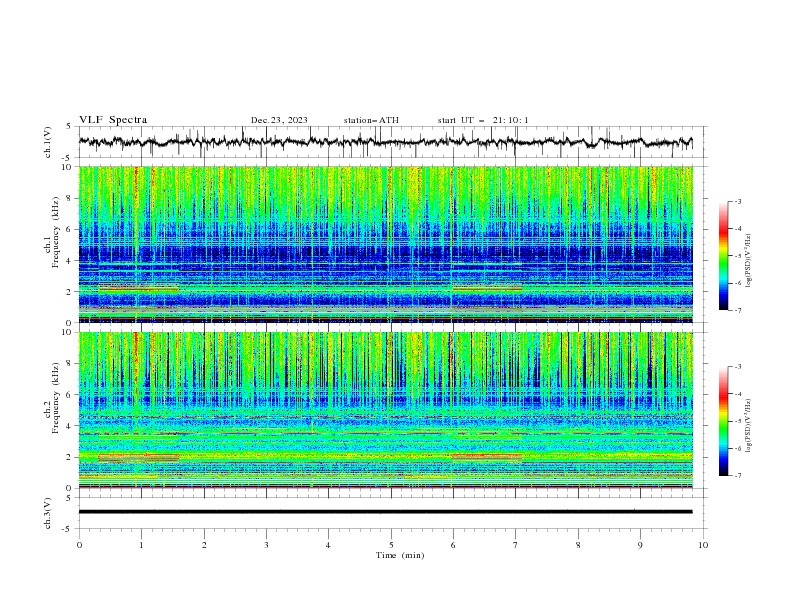
Task: Click time axis tick label "5"
Action: pyautogui.click(x=391, y=545)
